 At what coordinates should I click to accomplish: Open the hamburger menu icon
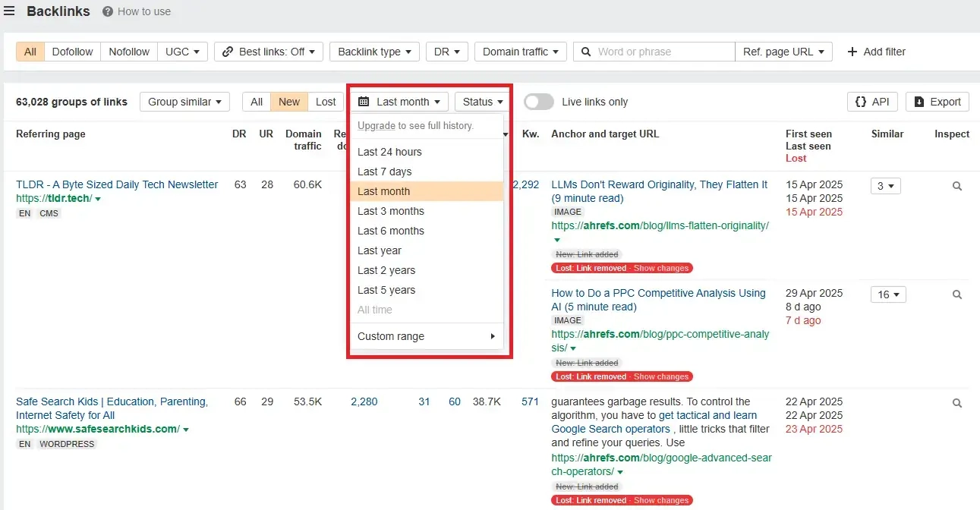tap(9, 11)
